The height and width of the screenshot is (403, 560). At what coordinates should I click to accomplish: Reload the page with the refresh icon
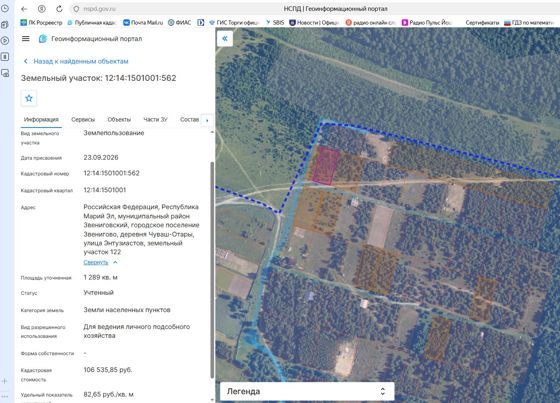pos(59,9)
